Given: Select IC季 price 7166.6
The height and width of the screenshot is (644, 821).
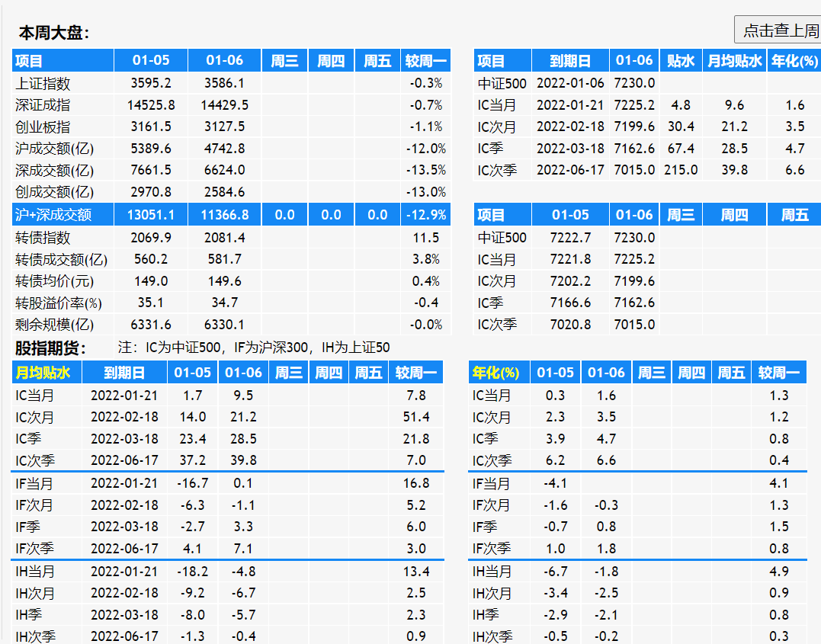Looking at the screenshot, I should pos(570,303).
